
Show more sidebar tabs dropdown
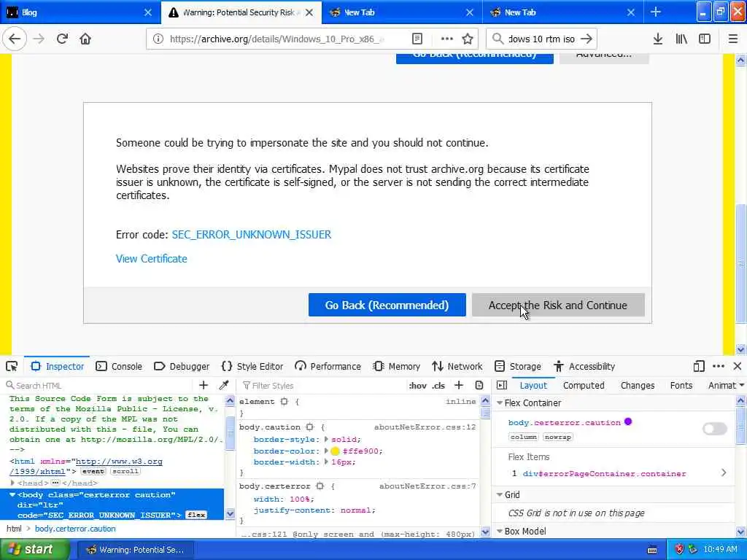pos(742,385)
